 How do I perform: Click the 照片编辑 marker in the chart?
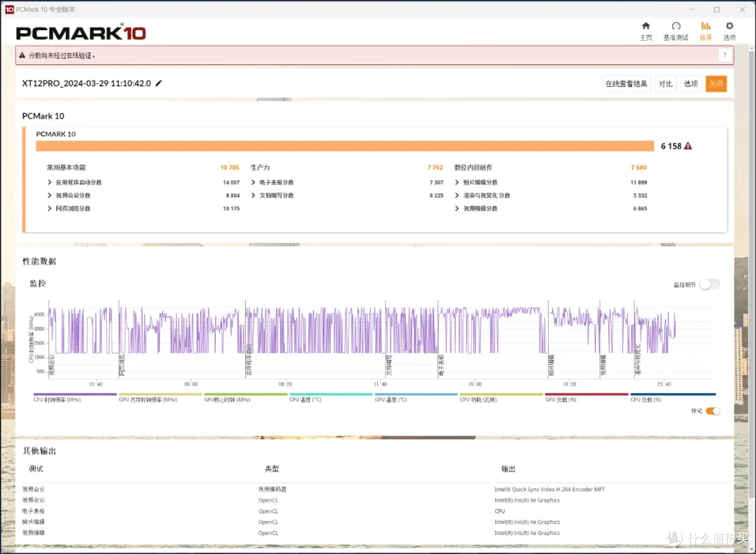552,366
